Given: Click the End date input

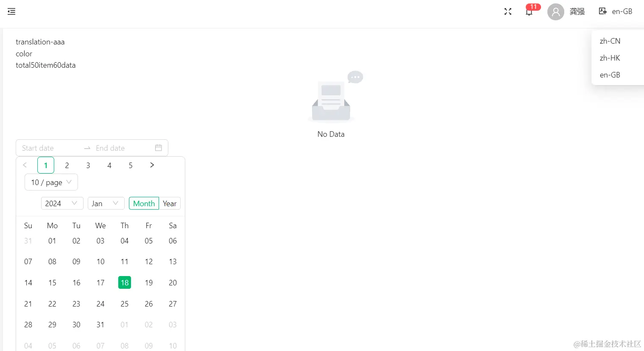Looking at the screenshot, I should pyautogui.click(x=123, y=148).
